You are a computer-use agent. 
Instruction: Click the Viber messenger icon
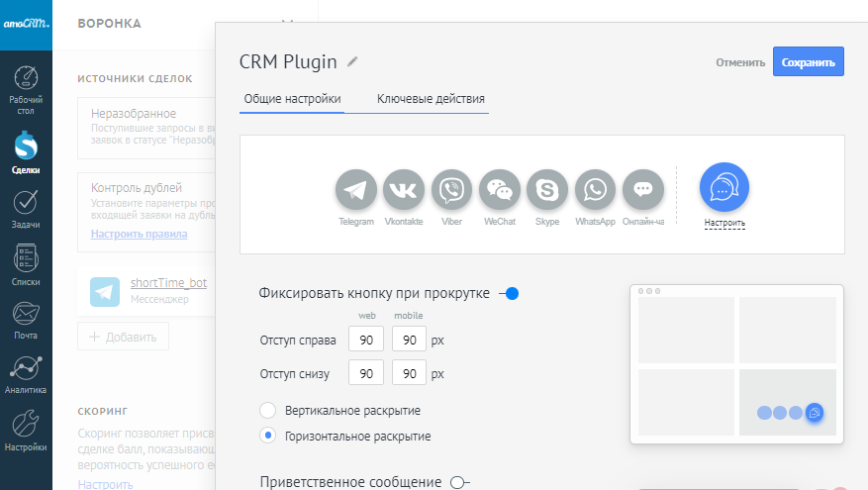point(452,190)
